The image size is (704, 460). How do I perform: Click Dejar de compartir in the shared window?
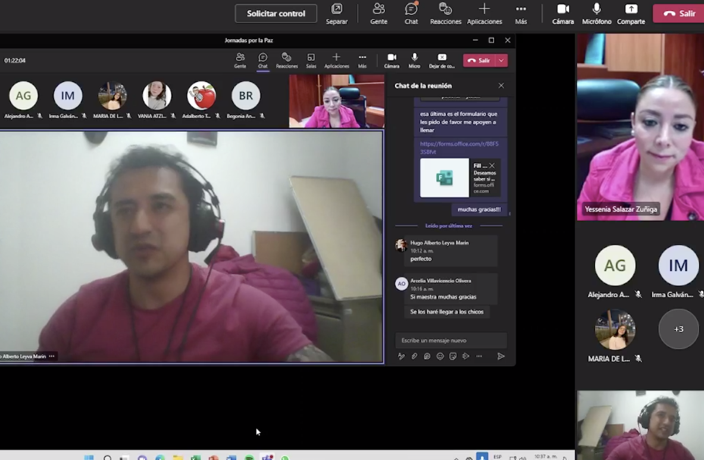pyautogui.click(x=442, y=61)
